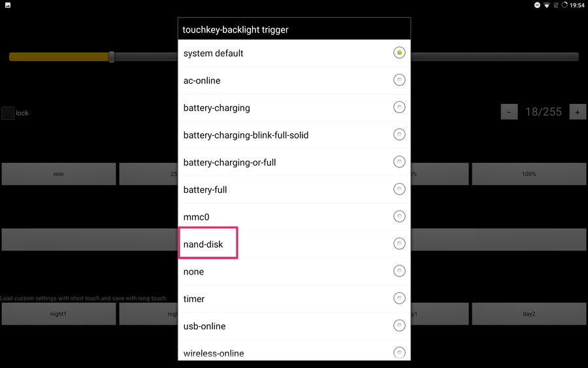Tap the min brightness preset button
The image size is (588, 368).
59,174
